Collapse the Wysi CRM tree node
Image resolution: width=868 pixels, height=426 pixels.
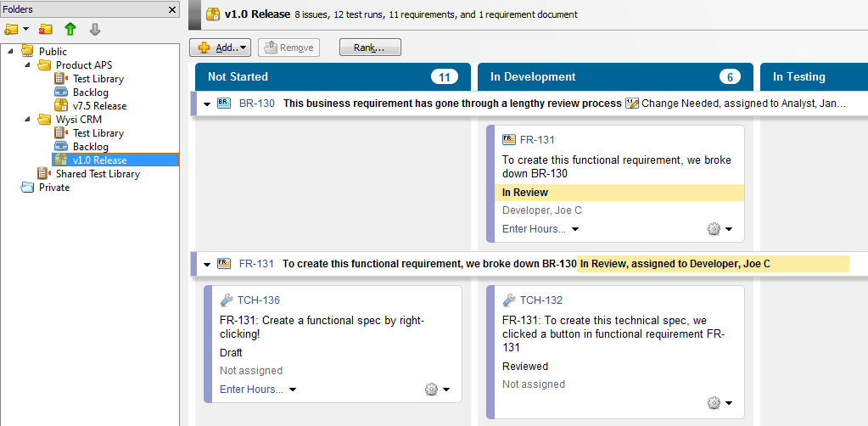[27, 120]
